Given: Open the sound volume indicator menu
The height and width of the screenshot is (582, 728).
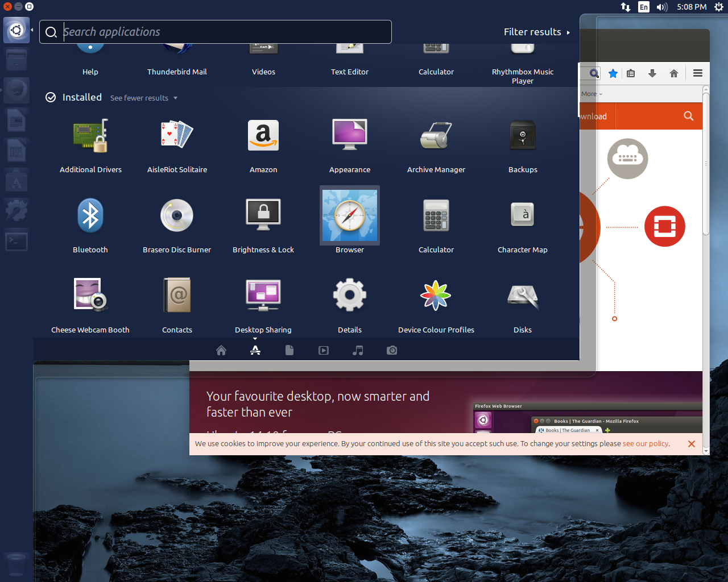Looking at the screenshot, I should coord(662,7).
